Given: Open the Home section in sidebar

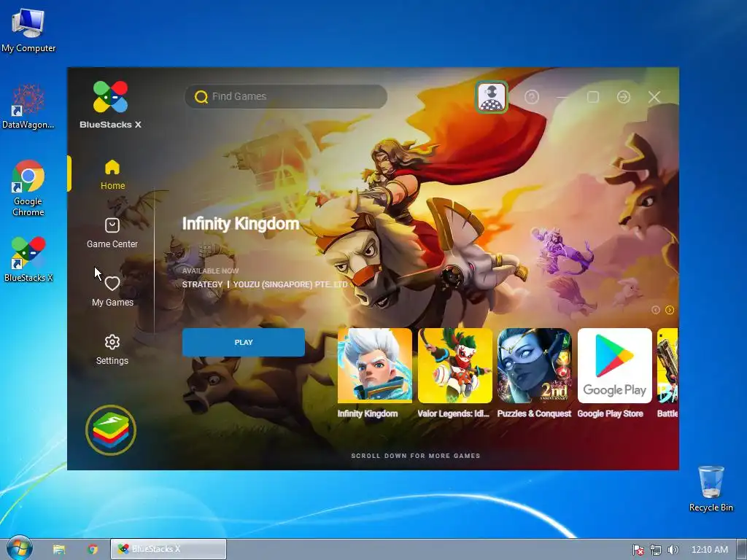Looking at the screenshot, I should tap(112, 175).
